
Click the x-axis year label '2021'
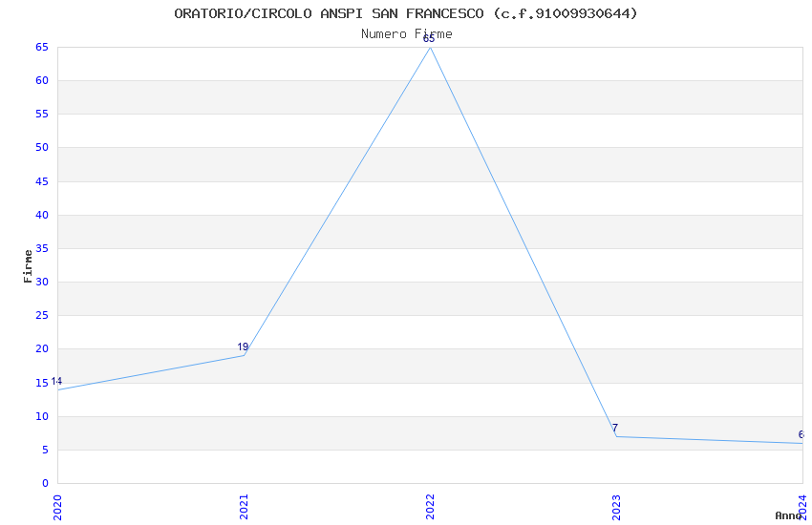click(244, 508)
